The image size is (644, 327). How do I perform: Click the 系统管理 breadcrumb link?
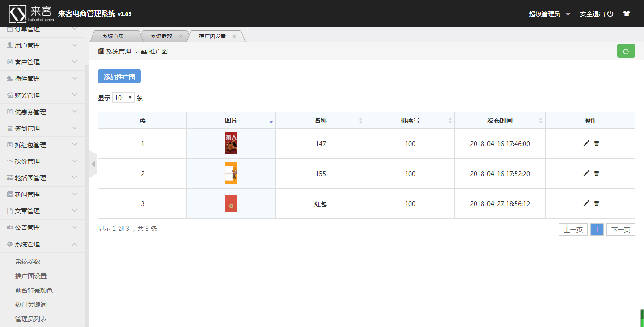pyautogui.click(x=119, y=51)
